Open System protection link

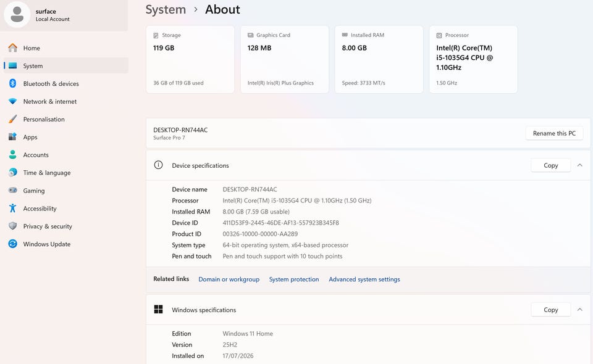pyautogui.click(x=294, y=279)
